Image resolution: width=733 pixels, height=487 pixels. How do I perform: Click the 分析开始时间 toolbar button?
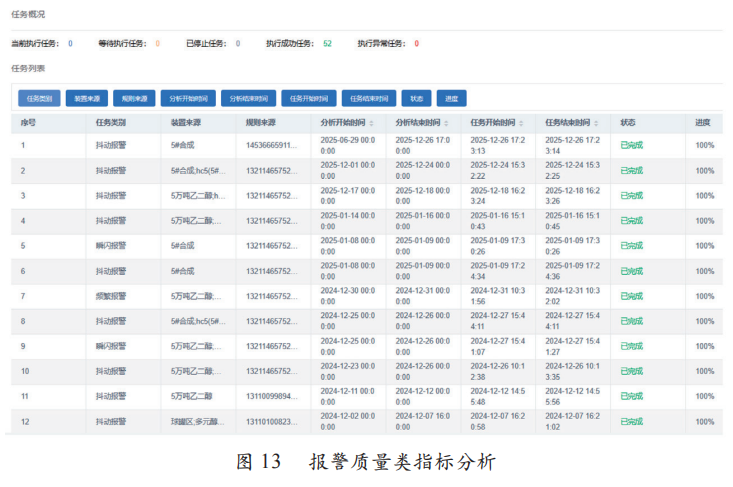[186, 99]
